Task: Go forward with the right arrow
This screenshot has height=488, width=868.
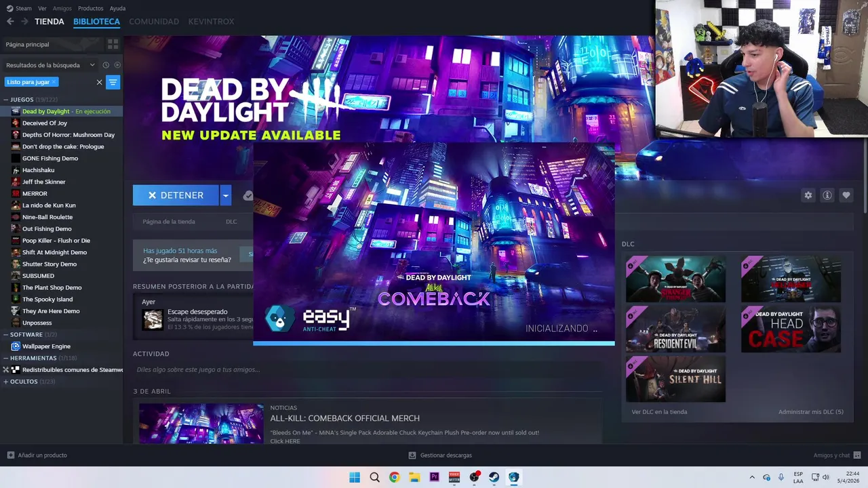Action: pos(24,22)
